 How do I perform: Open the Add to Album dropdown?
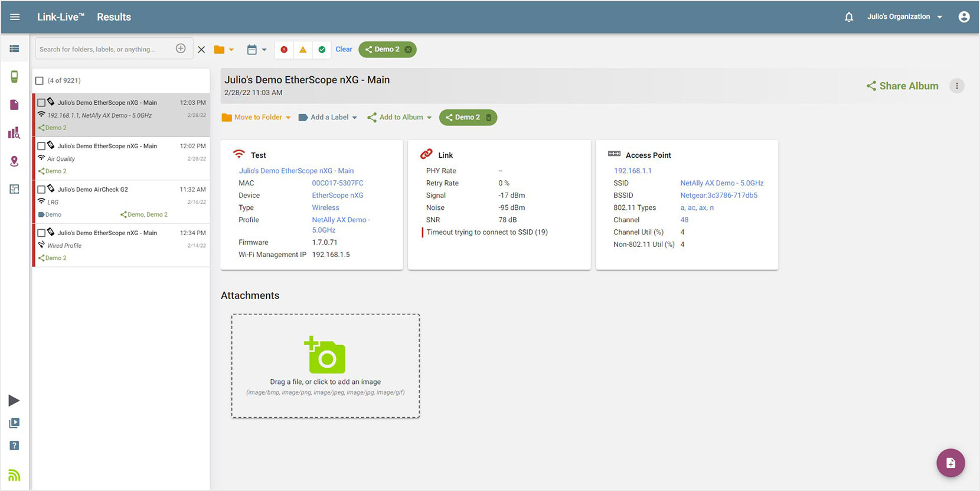point(399,118)
